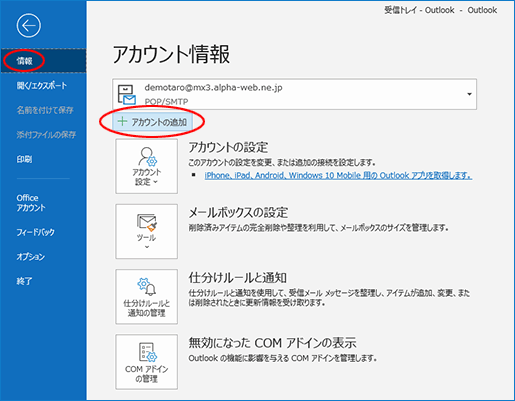
Task: Go back using the circled arrow icon
Action: pos(29,26)
